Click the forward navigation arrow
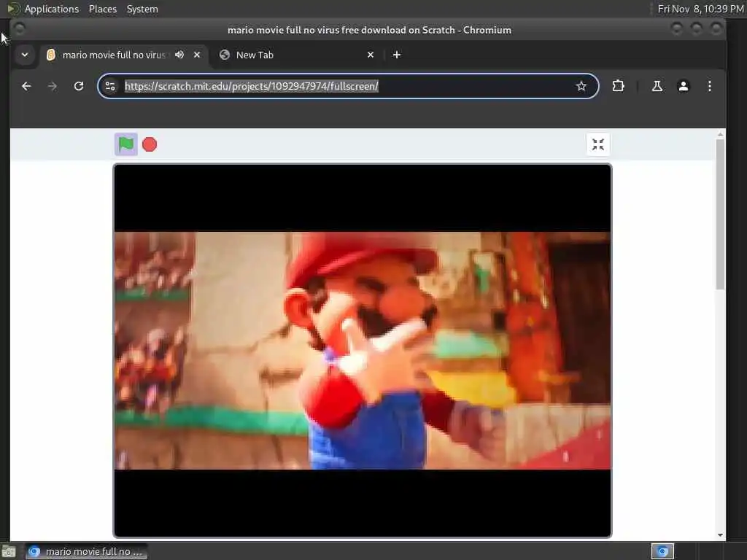This screenshot has height=560, width=747. click(x=53, y=86)
